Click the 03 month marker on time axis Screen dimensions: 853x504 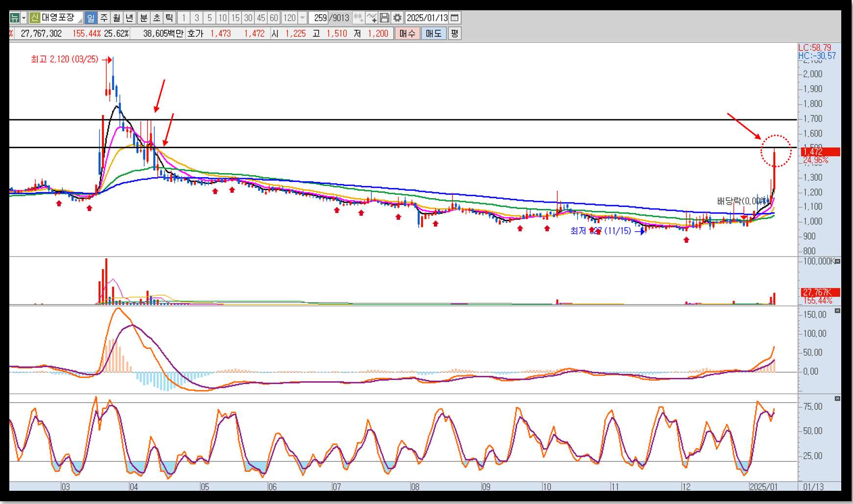coord(66,487)
